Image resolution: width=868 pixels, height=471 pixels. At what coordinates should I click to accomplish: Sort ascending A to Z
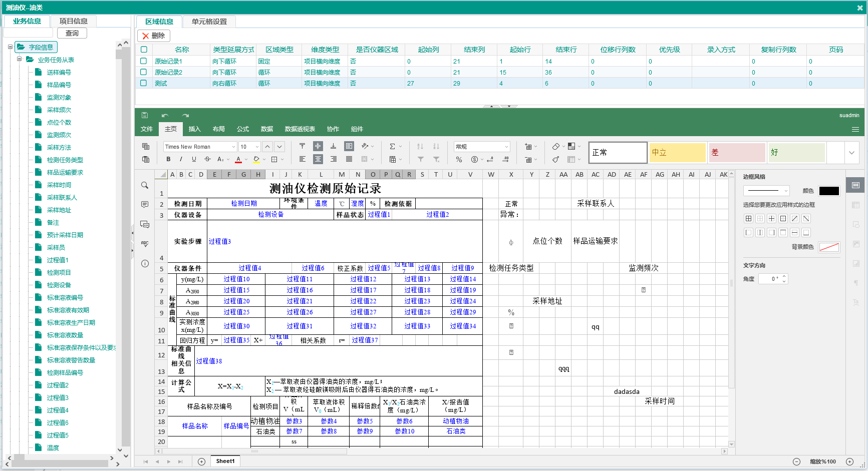[x=420, y=146]
